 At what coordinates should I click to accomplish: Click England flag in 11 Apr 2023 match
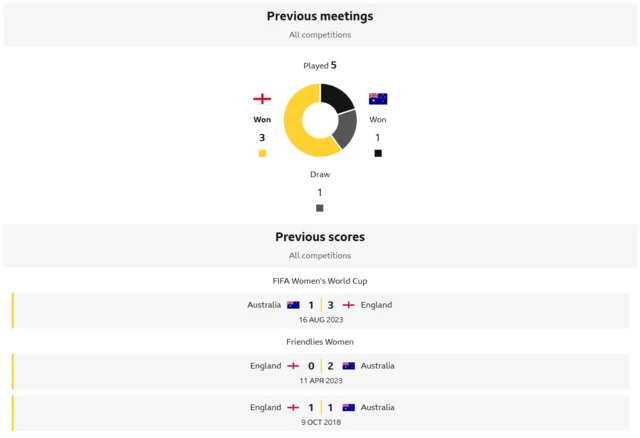[293, 366]
